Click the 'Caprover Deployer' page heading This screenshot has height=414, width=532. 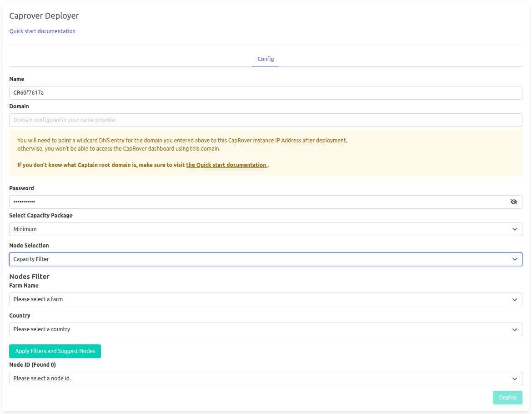tap(44, 16)
